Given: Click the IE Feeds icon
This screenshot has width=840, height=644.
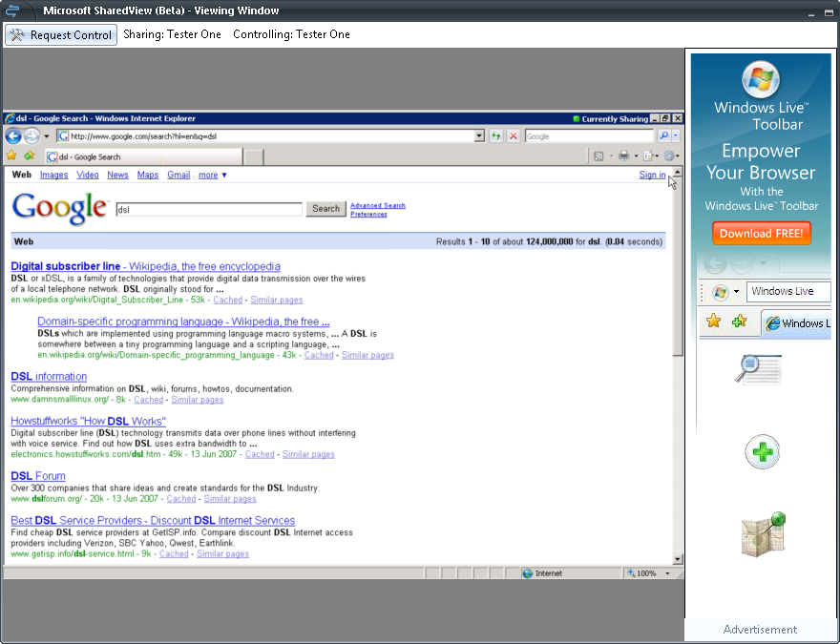Looking at the screenshot, I should pos(598,156).
